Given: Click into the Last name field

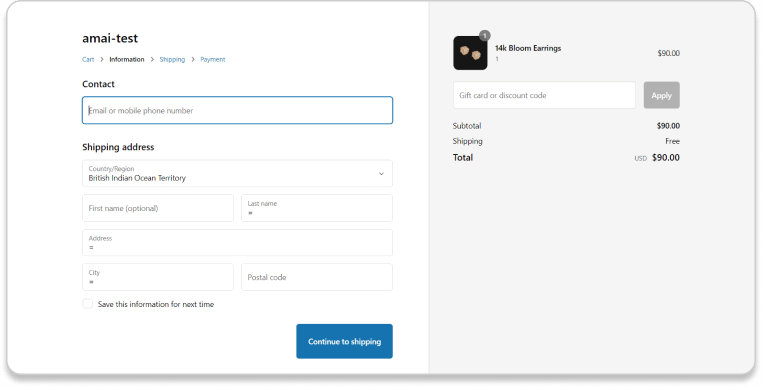Looking at the screenshot, I should click(x=317, y=208).
